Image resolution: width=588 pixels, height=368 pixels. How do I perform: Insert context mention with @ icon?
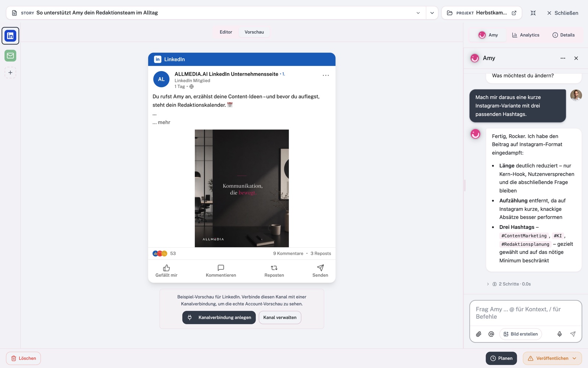tap(491, 334)
